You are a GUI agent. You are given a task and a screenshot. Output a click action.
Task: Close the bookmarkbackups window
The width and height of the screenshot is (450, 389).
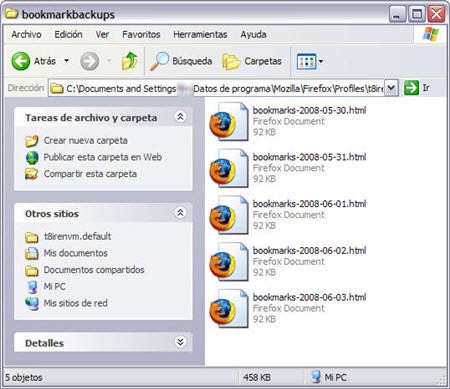pos(437,14)
